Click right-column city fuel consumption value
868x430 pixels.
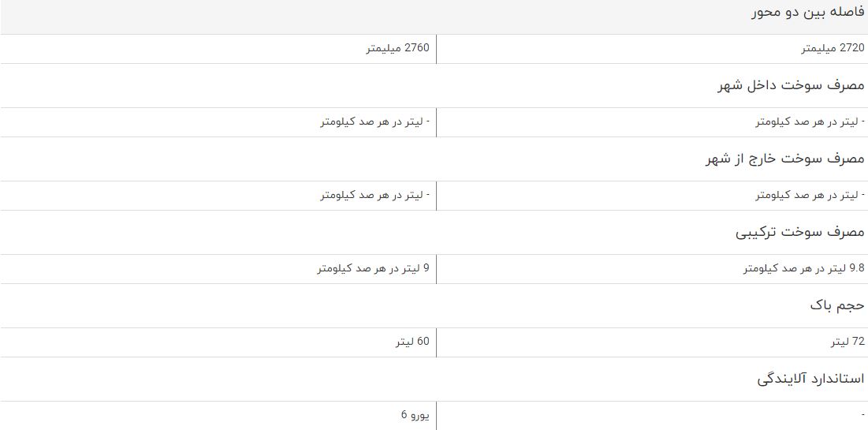click(810, 122)
